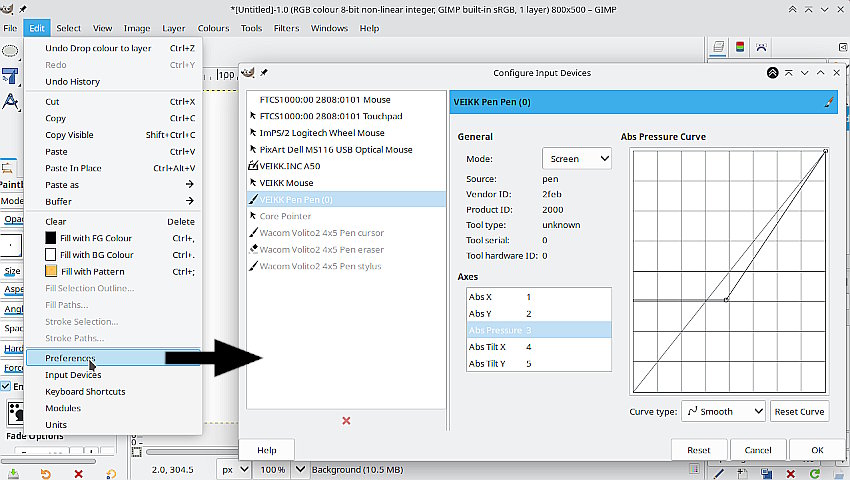
Task: Click the save tool preset icon
Action: [x=14, y=472]
